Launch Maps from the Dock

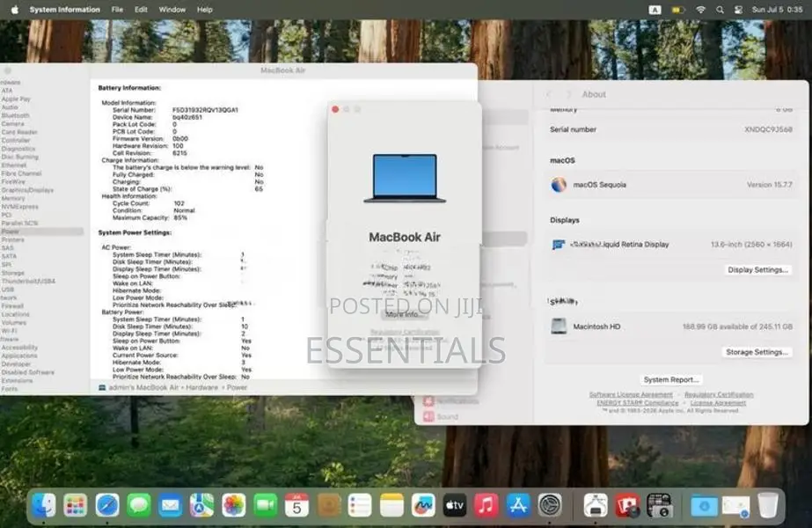(202, 505)
